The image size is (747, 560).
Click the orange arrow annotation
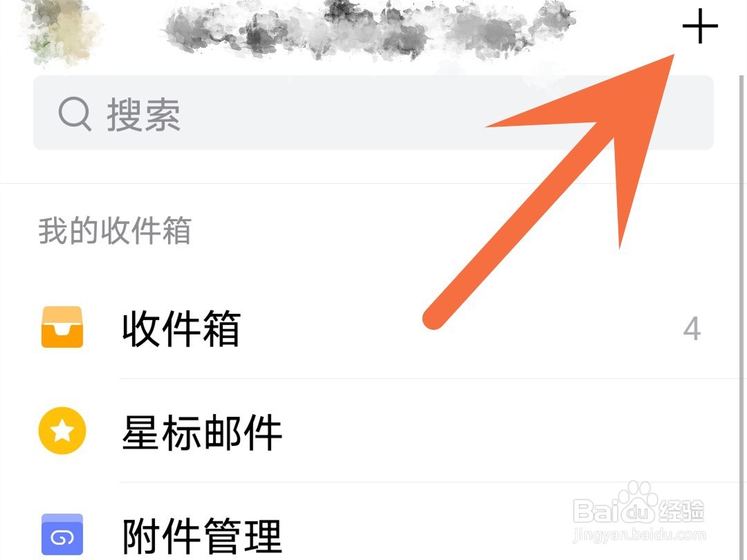point(548,192)
